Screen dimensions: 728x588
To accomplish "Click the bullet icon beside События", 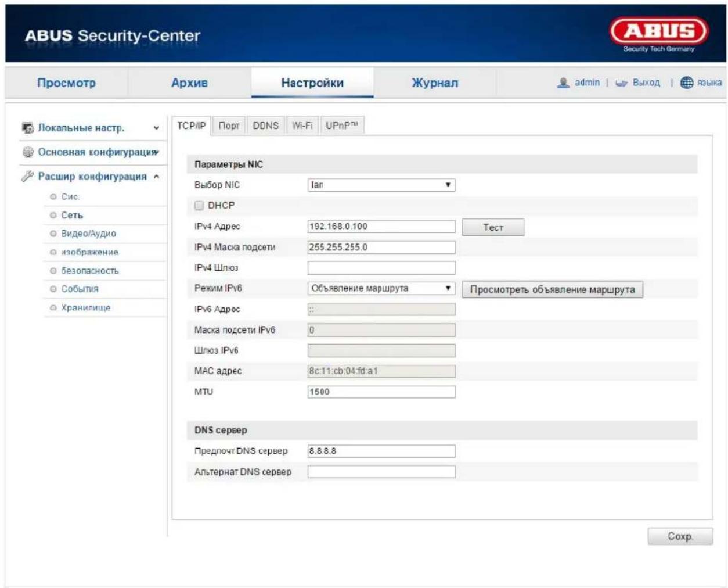I will click(53, 289).
